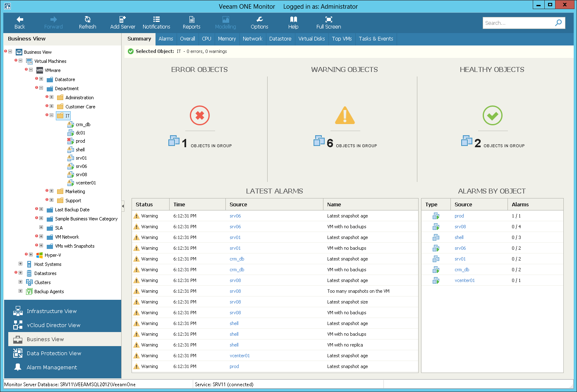
Task: Click the yellow warning objects triangle icon
Action: click(345, 116)
